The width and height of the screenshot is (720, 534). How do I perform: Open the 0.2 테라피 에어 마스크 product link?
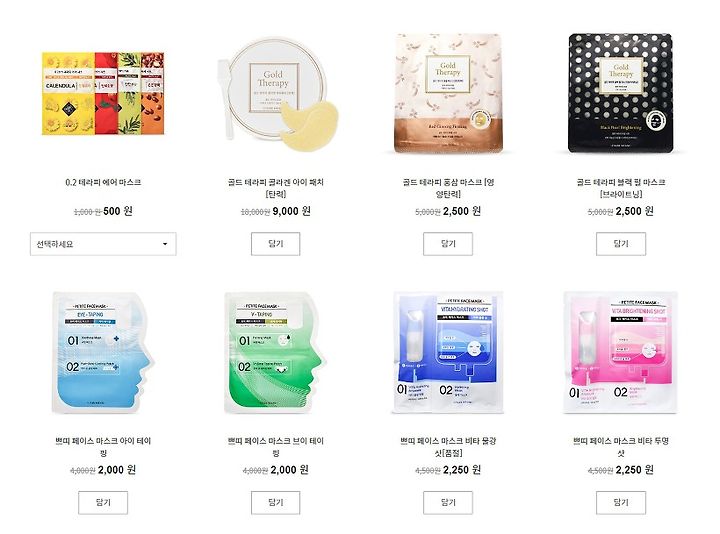pos(103,182)
